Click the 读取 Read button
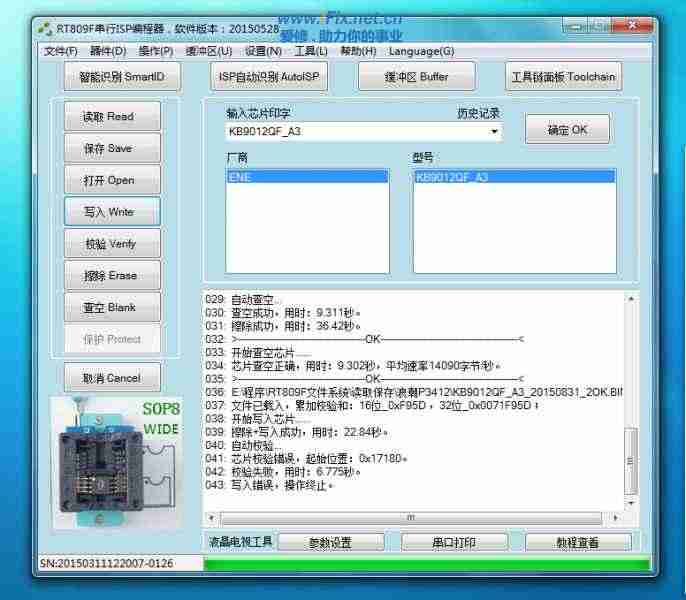This screenshot has height=600, width=686. coord(112,116)
